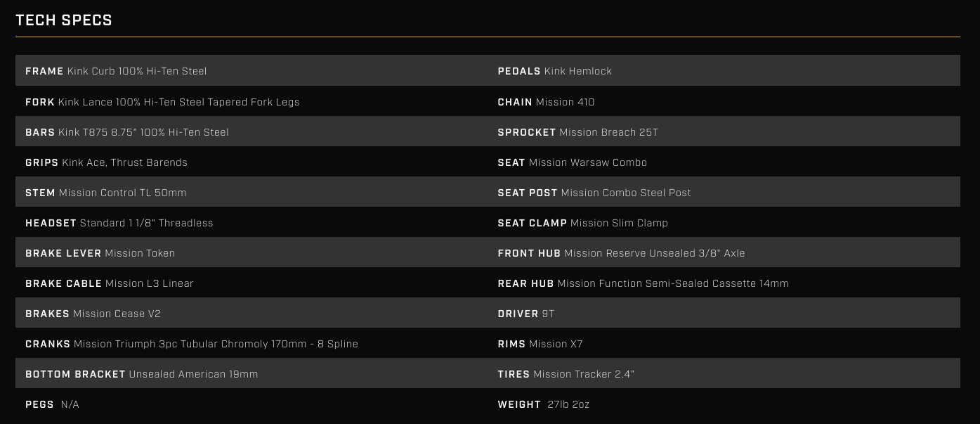The height and width of the screenshot is (424, 980).
Task: Click the SEAT Mission Warsaw Combo text
Action: click(x=573, y=162)
